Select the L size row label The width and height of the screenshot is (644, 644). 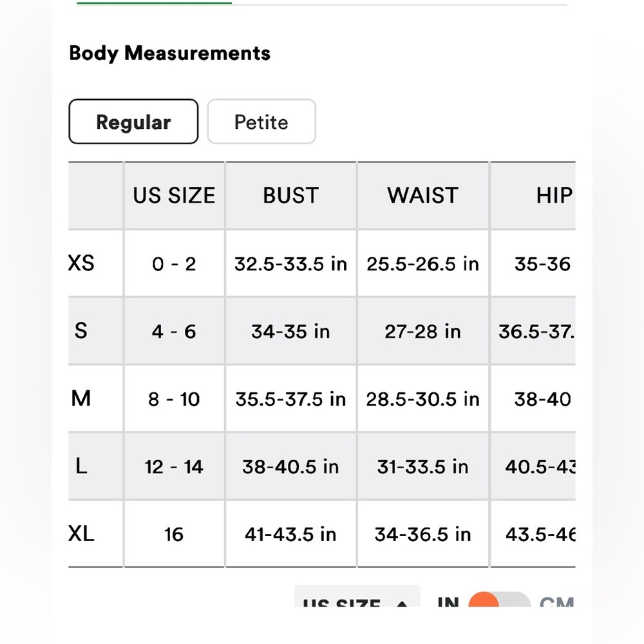click(81, 466)
